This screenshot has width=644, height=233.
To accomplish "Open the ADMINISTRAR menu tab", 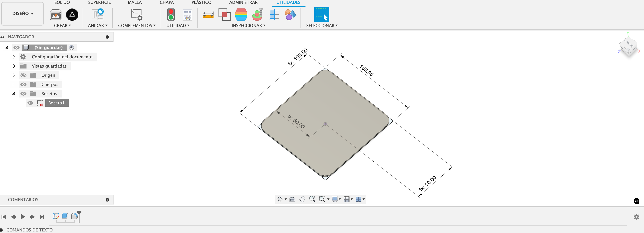I will click(x=243, y=2).
